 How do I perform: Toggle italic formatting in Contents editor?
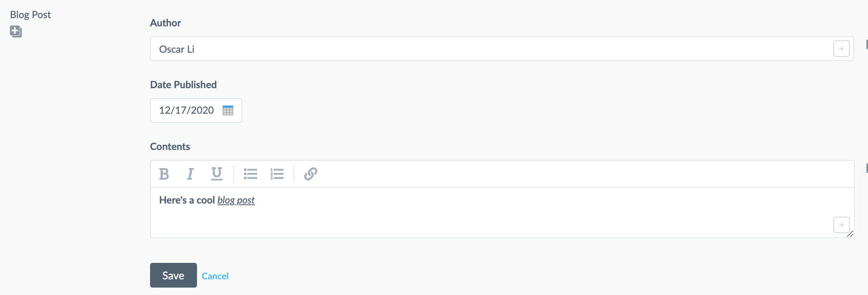click(190, 174)
